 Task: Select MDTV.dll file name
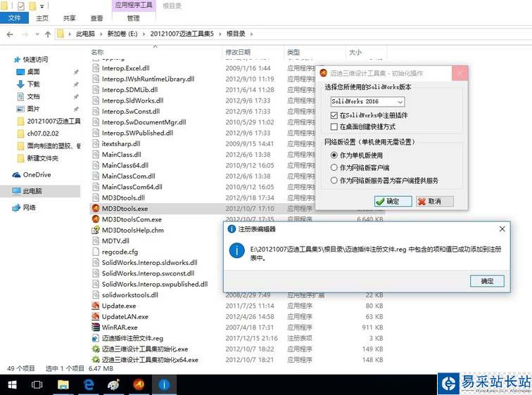(x=115, y=241)
